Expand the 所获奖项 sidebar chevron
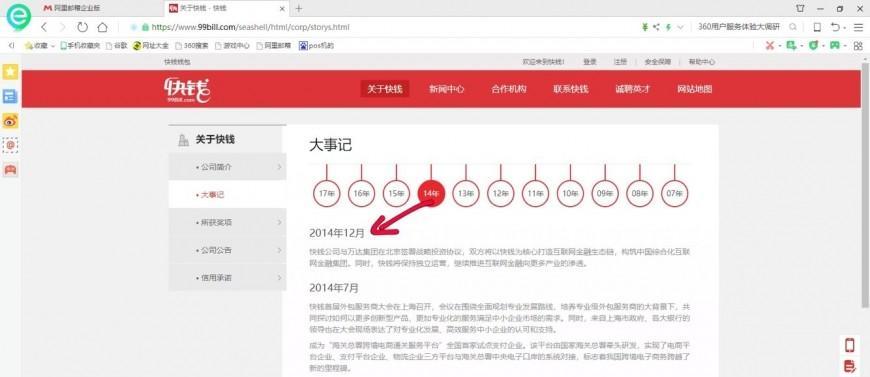Image resolution: width=870 pixels, height=377 pixels. click(279, 222)
